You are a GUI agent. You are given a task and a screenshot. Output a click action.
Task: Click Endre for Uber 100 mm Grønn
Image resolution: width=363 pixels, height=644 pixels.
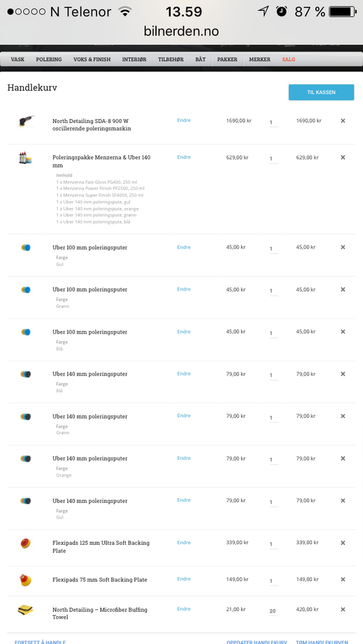pyautogui.click(x=184, y=289)
